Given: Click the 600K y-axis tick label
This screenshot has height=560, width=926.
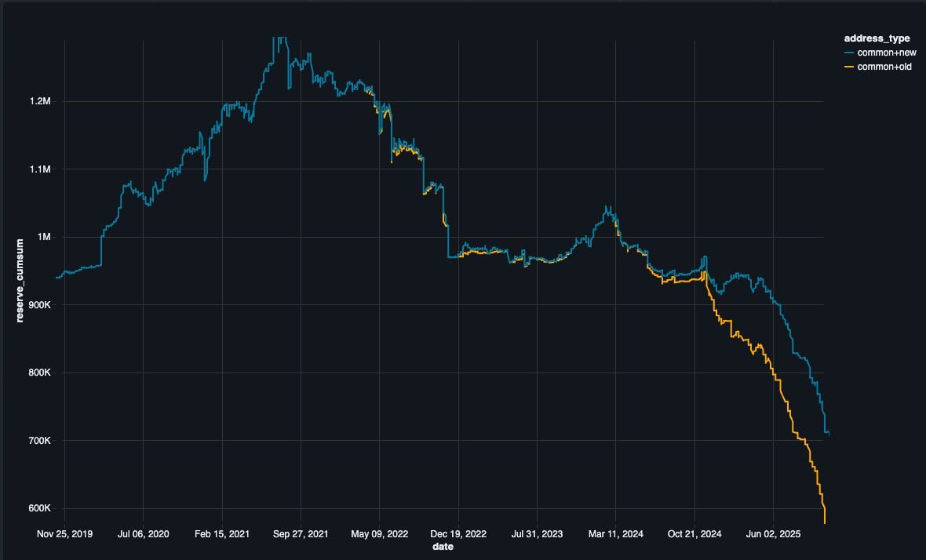Looking at the screenshot, I should pos(40,508).
